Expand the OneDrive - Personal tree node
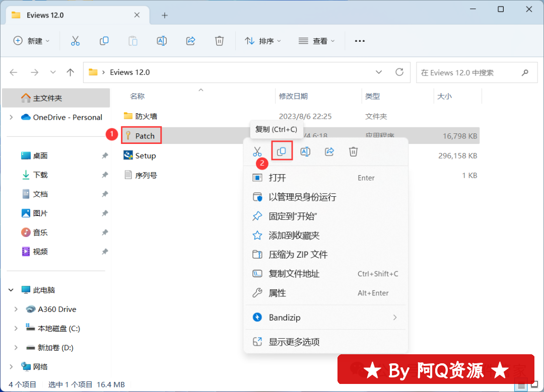Screen dimensions: 544x392 (x=11, y=117)
